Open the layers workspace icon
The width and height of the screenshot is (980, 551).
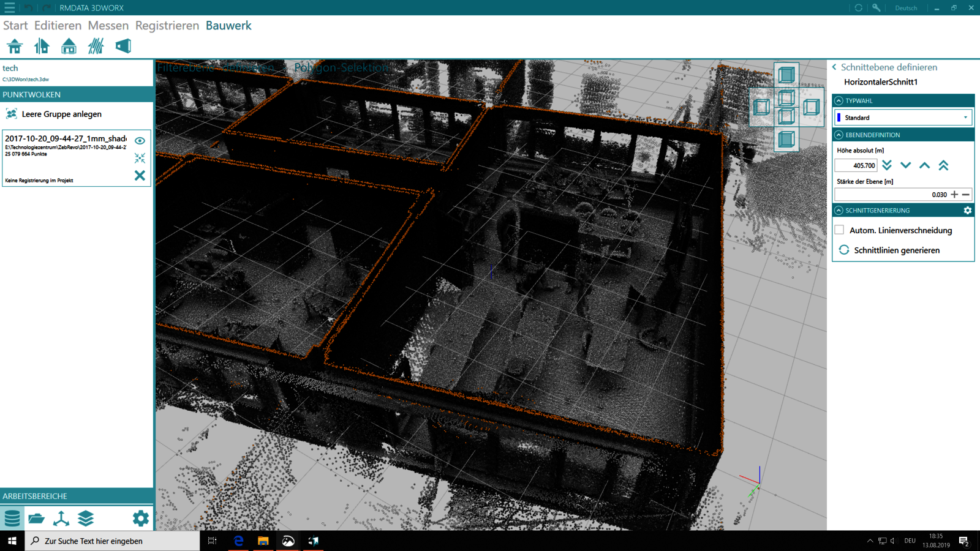click(86, 519)
